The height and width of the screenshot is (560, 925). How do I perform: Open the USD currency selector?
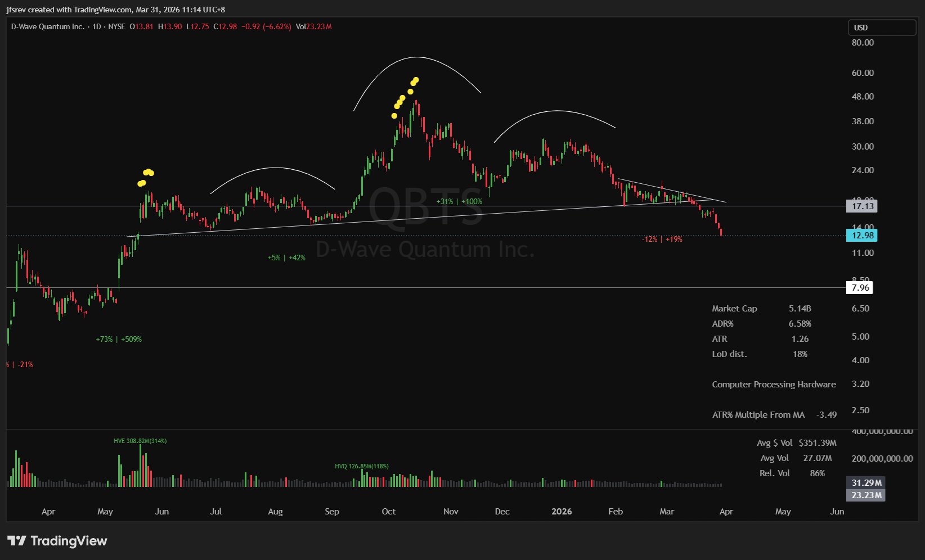(x=882, y=28)
